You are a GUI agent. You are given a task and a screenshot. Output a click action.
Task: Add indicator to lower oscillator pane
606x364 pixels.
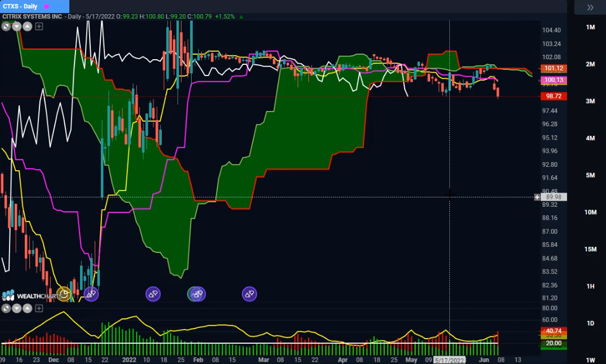[x=39, y=308]
